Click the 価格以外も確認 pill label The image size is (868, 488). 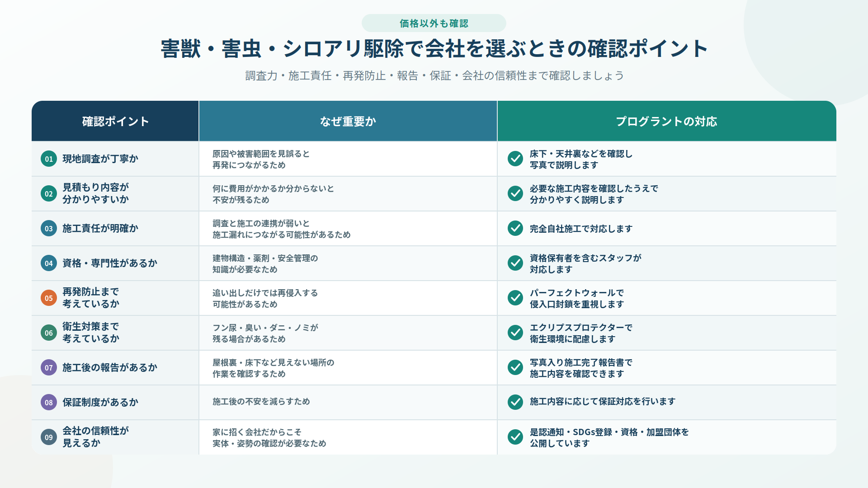point(434,23)
